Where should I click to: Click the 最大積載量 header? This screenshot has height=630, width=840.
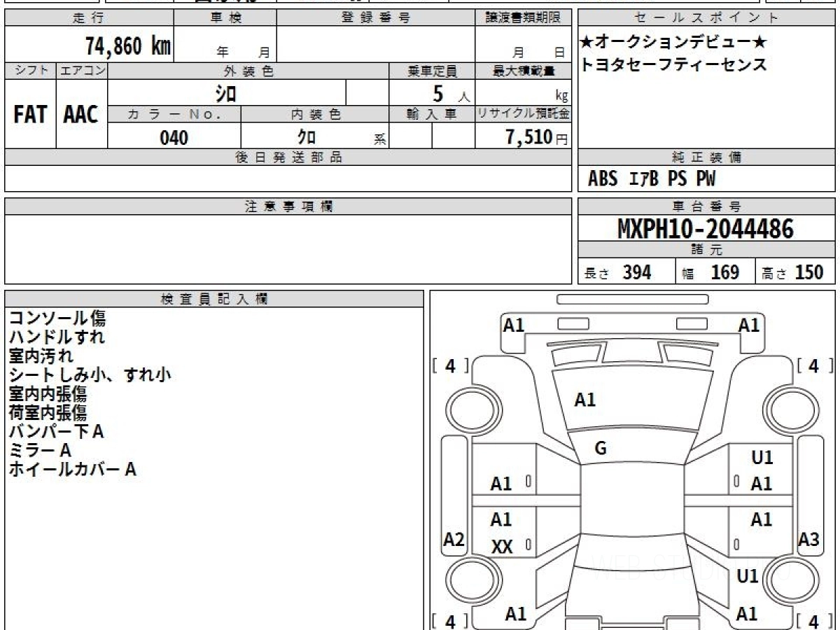524,71
